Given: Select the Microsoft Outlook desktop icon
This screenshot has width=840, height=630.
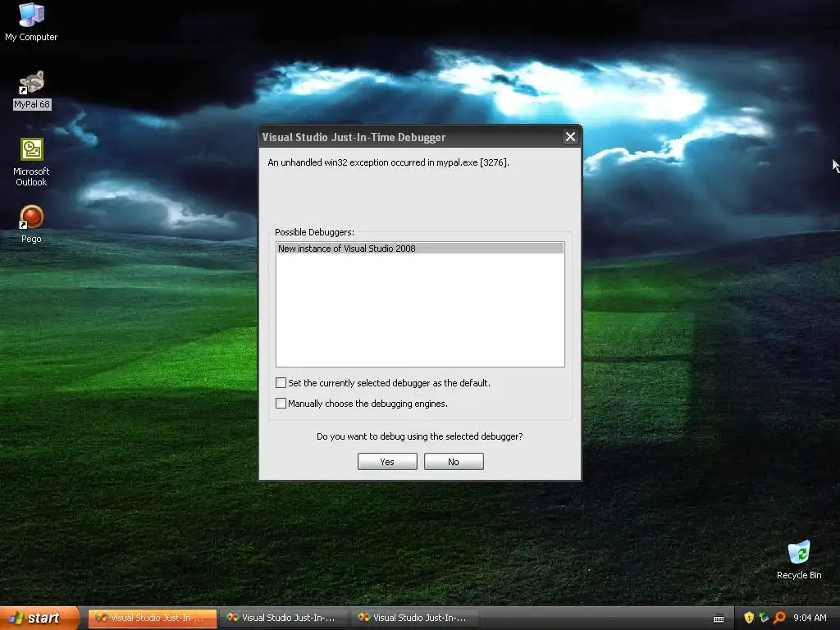Looking at the screenshot, I should (31, 162).
